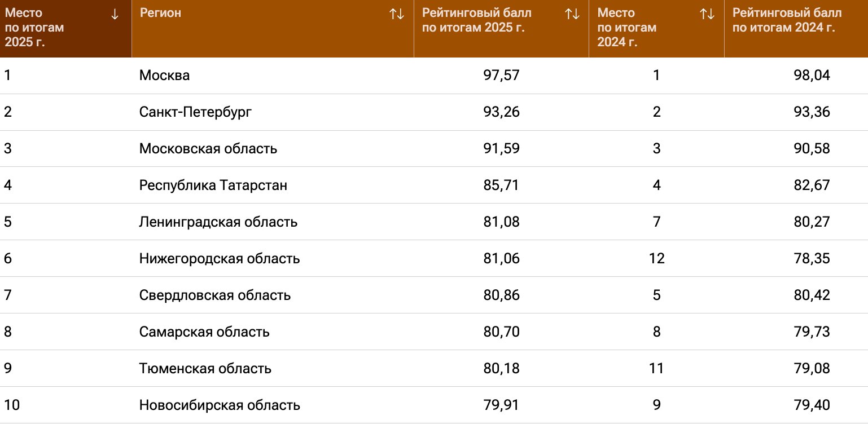Select the Республика Татарстан row
This screenshot has width=868, height=424.
click(x=434, y=185)
